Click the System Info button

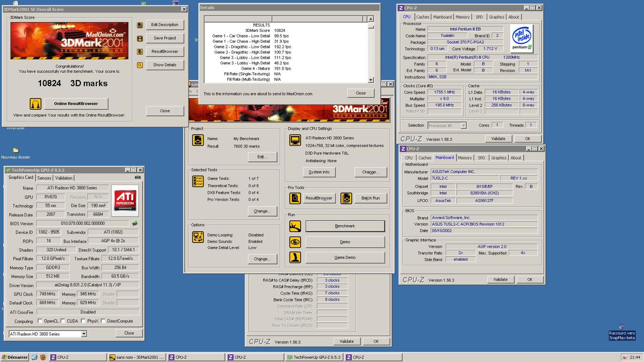319,172
